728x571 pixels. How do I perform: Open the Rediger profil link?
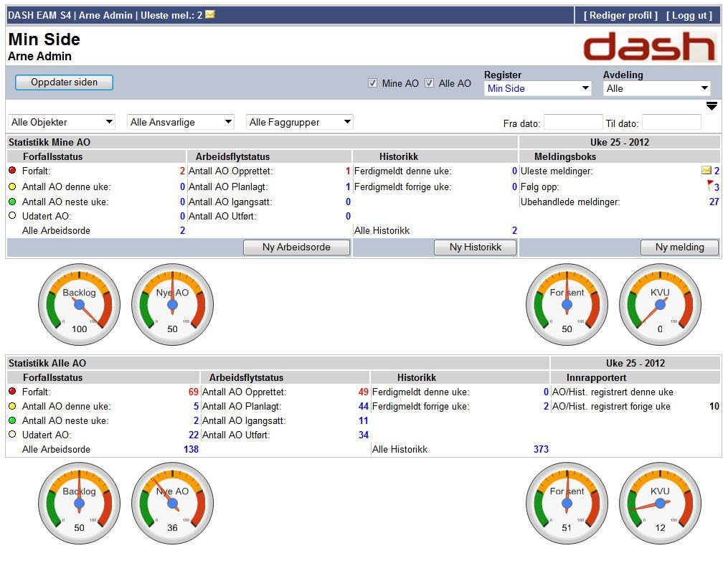[x=620, y=15]
